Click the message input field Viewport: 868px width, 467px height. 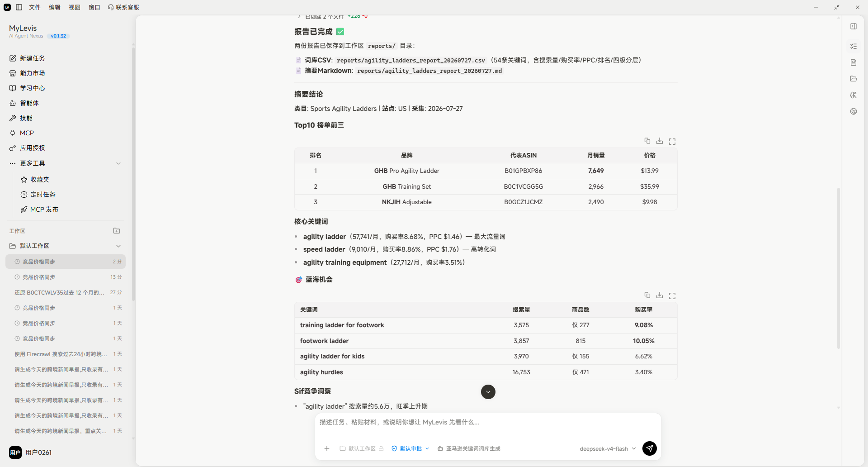[488, 422]
